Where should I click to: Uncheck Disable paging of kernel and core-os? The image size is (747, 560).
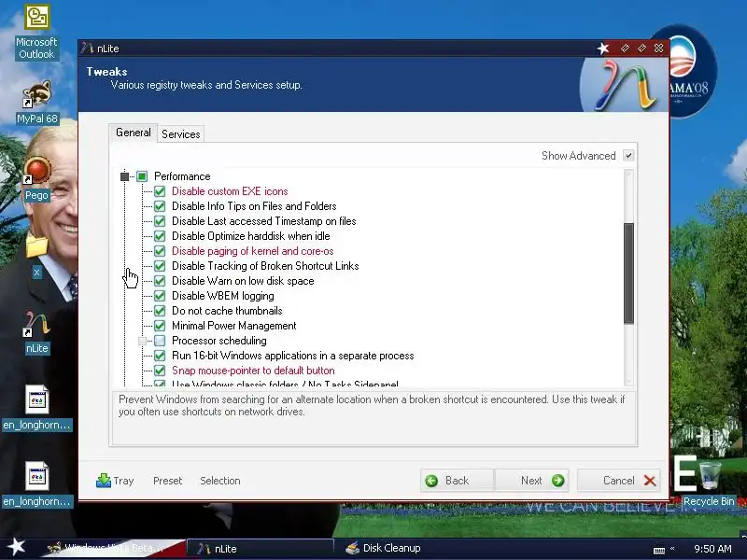click(160, 251)
